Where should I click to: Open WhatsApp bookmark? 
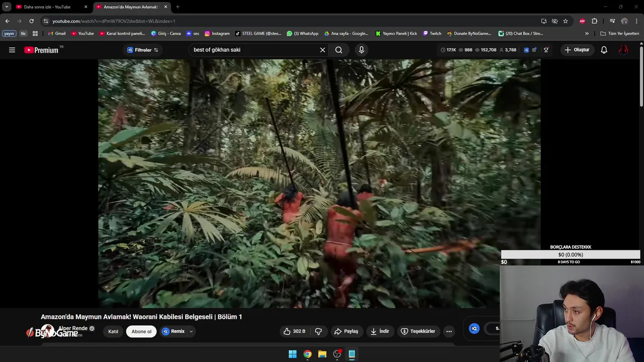pyautogui.click(x=302, y=34)
